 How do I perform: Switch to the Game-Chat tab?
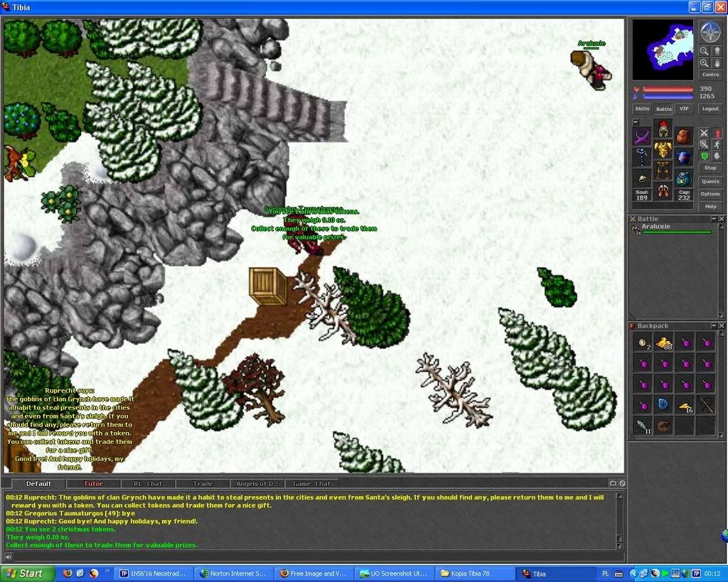pyautogui.click(x=312, y=484)
